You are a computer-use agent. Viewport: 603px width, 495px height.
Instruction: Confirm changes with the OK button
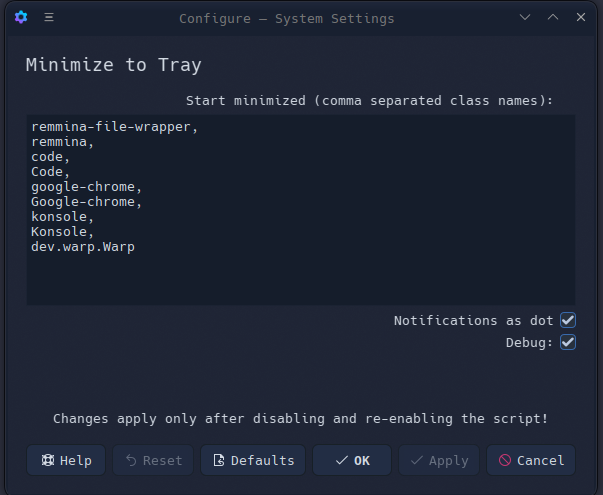point(352,460)
